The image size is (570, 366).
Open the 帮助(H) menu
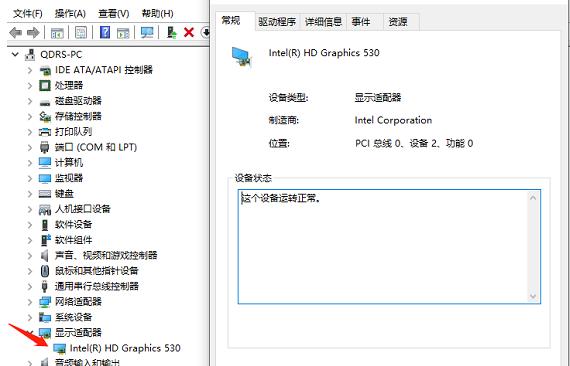click(x=157, y=14)
